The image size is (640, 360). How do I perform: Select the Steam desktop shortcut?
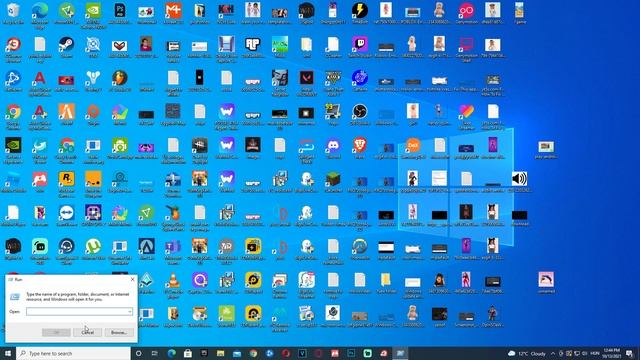66,44
